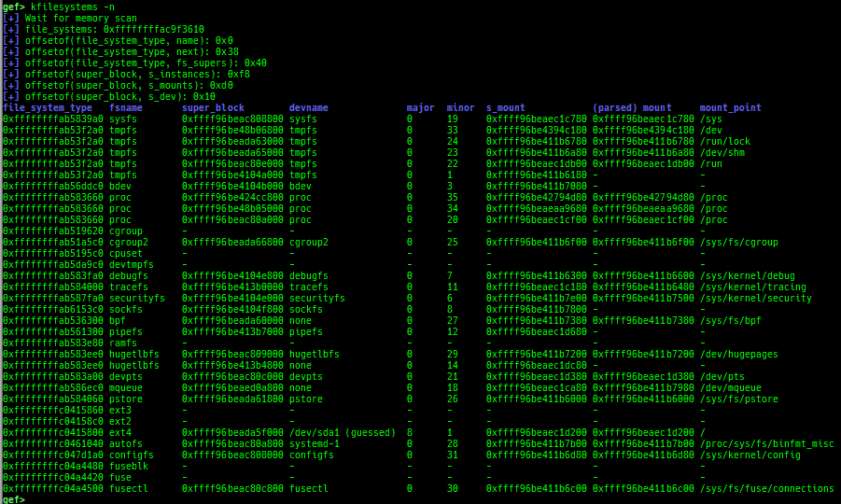Viewport: 841px width, 504px height.
Task: Click mount point '/dev/hugepages'
Action: tap(738, 355)
